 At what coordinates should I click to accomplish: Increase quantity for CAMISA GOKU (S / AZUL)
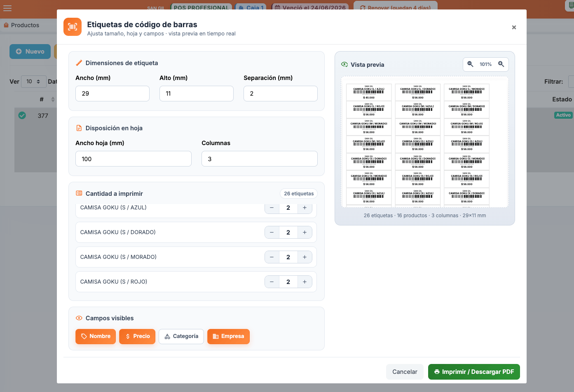(305, 208)
